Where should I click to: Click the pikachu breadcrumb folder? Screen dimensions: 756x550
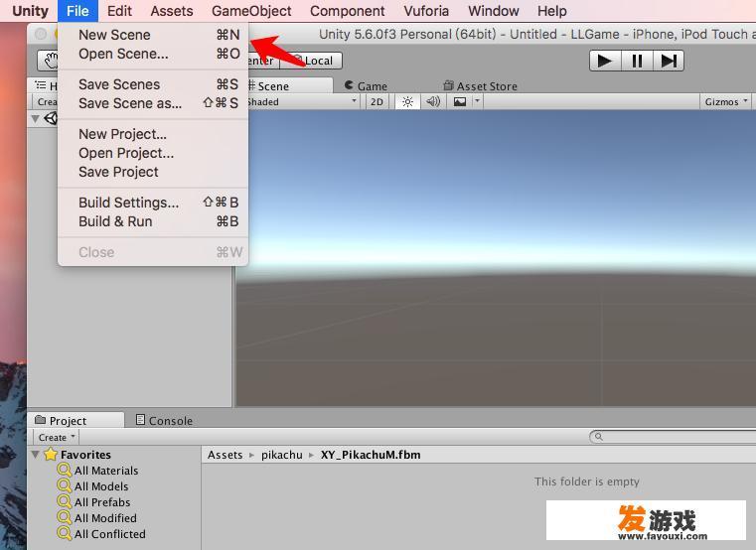[281, 455]
